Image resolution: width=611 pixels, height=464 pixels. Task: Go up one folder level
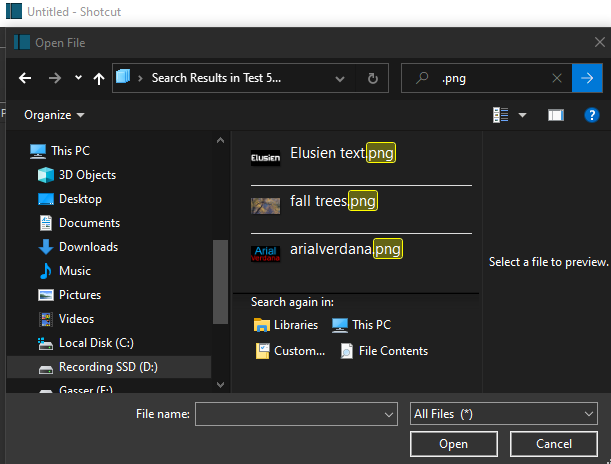tap(98, 78)
